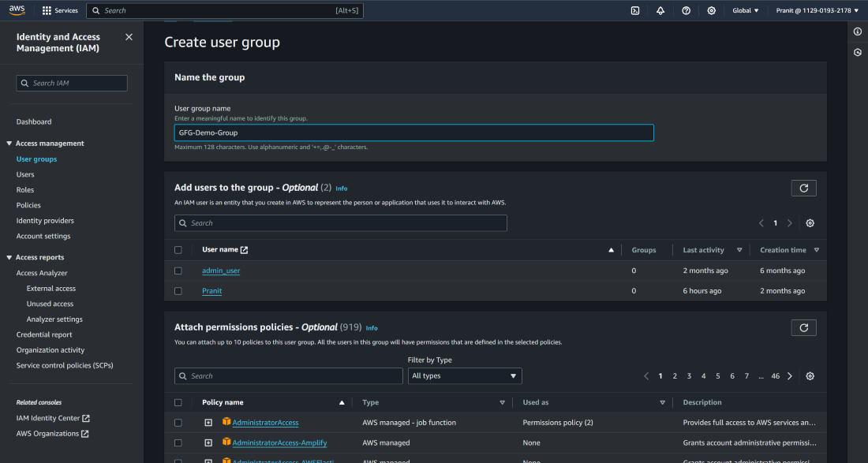
Task: Sort users by User name arrow
Action: click(611, 250)
